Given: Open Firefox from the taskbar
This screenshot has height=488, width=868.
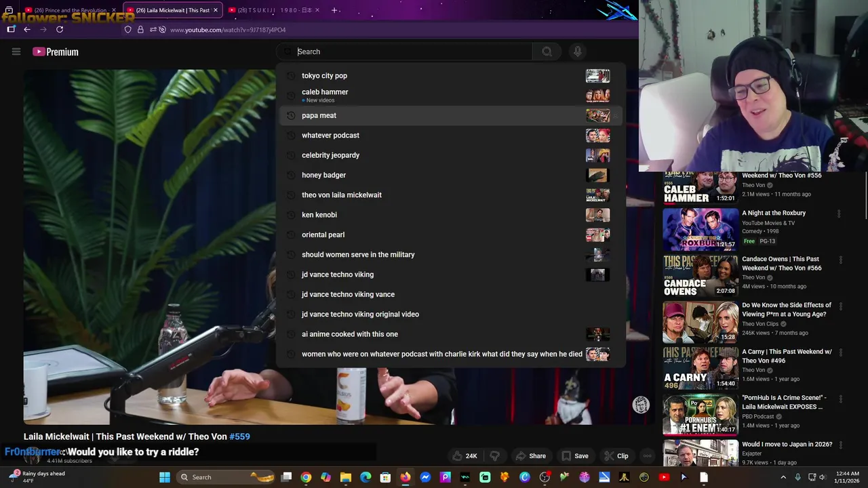Looking at the screenshot, I should pos(406,477).
